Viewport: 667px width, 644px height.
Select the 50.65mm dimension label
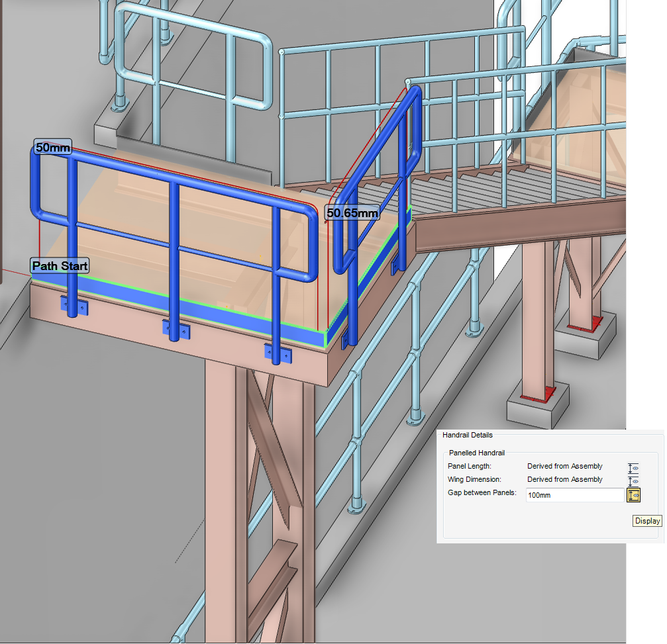352,212
